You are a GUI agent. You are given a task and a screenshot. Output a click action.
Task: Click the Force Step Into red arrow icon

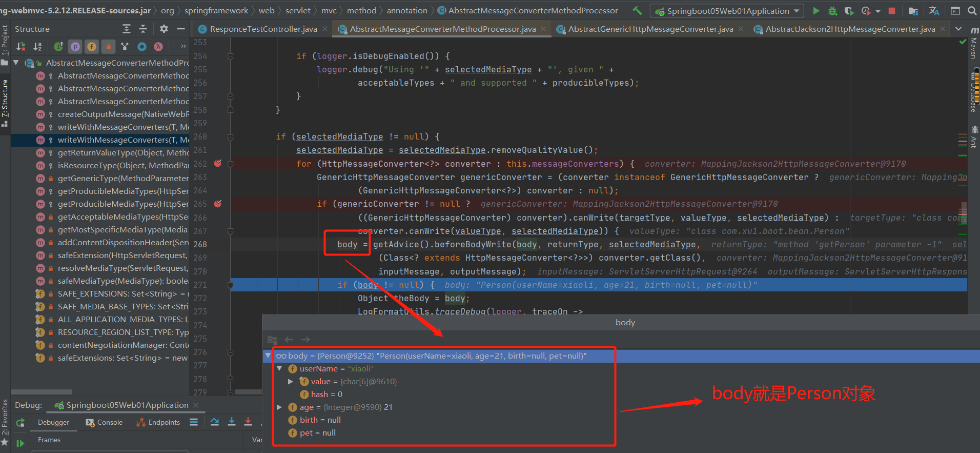point(248,422)
